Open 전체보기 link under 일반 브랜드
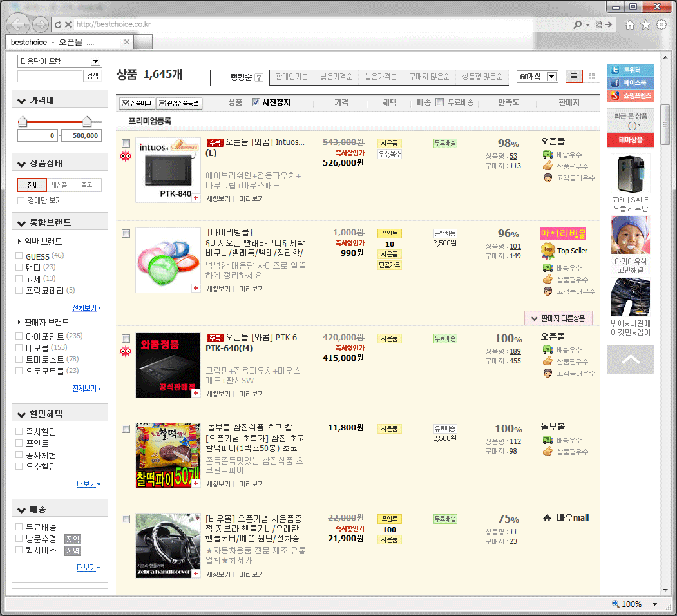Screen dimensions: 677x616 [86, 308]
